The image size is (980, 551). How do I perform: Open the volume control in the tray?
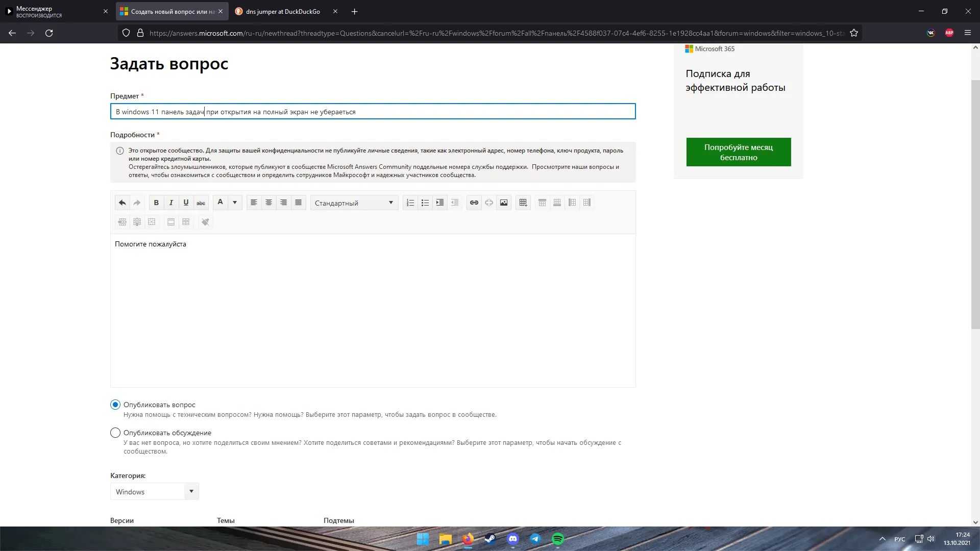[x=931, y=539]
